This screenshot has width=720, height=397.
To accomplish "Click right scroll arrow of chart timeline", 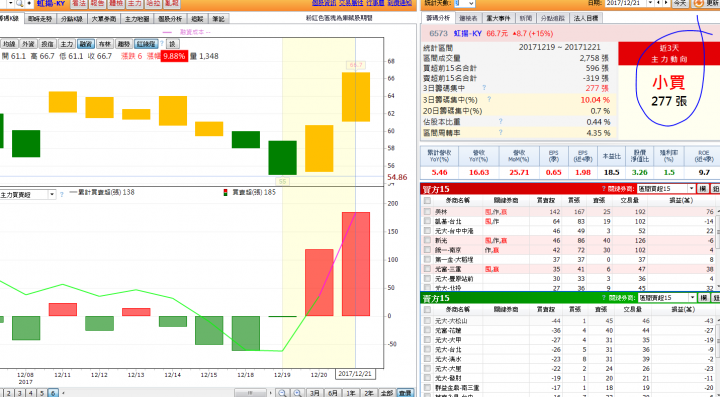I will [271, 393].
